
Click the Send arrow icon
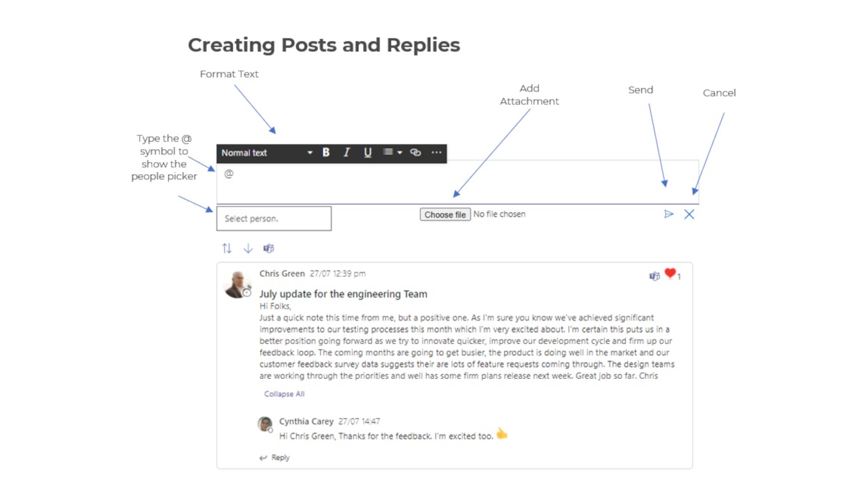pyautogui.click(x=668, y=214)
